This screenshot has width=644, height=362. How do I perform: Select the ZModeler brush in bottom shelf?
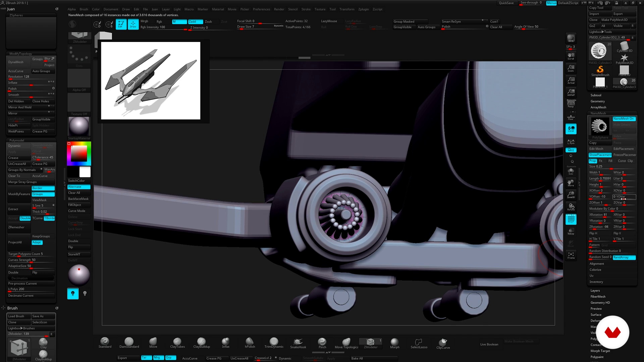pyautogui.click(x=371, y=343)
